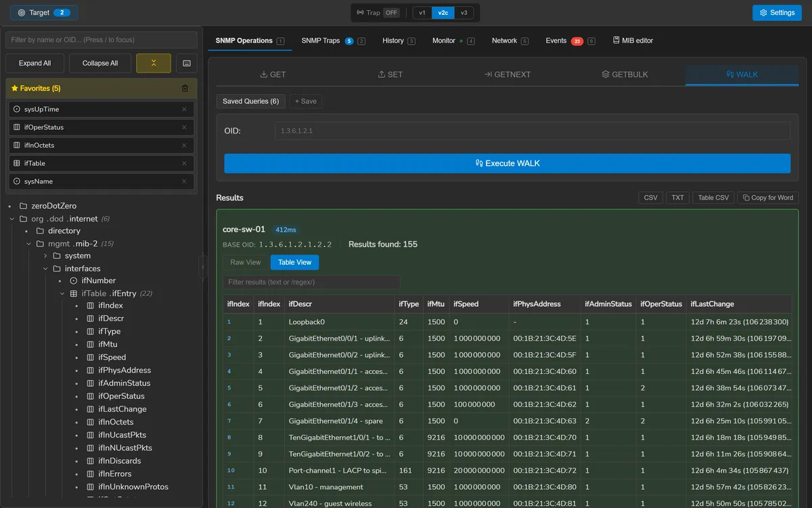Viewport: 812px width, 508px height.
Task: Click the MIB editor icon
Action: tap(616, 41)
